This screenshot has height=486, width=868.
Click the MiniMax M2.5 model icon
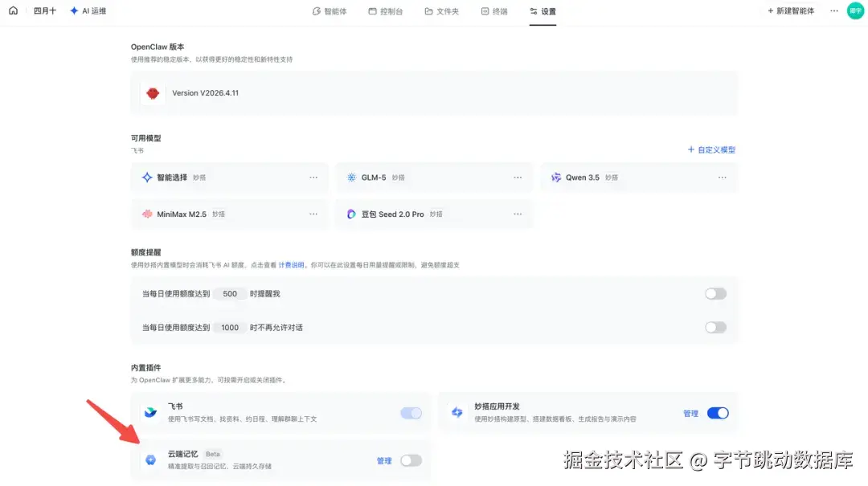click(147, 214)
